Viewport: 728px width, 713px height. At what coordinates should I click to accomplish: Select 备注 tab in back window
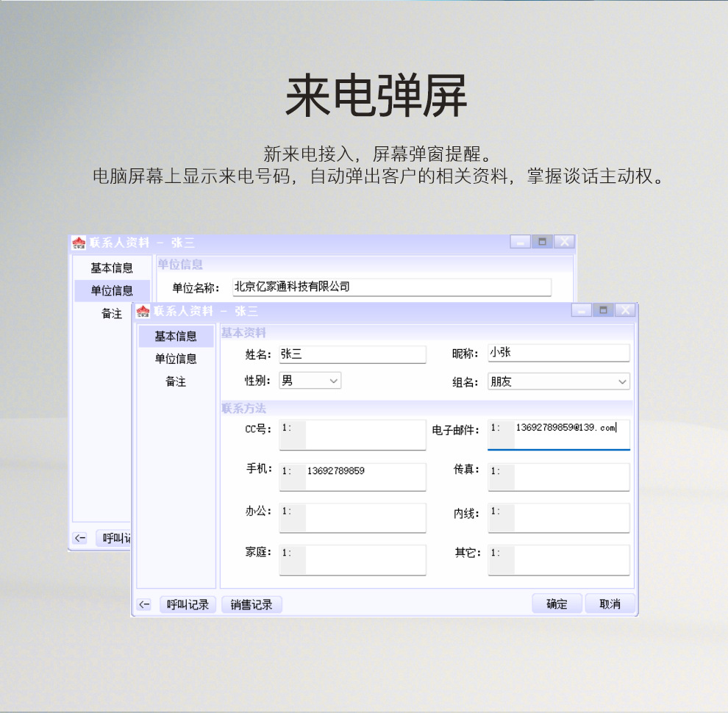coord(112,313)
